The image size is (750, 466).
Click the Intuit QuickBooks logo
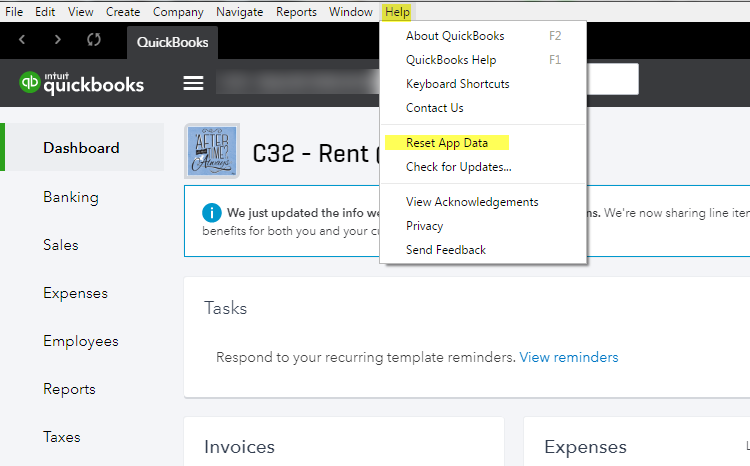click(82, 83)
